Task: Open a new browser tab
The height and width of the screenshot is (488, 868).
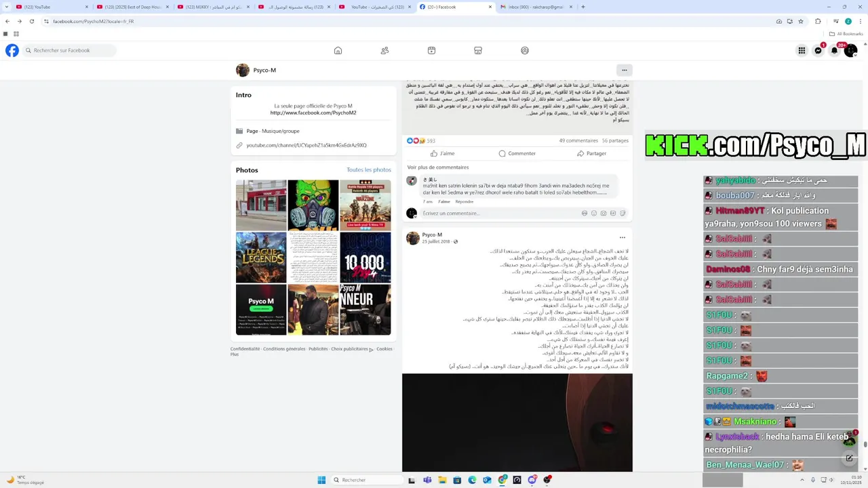Action: coord(583,7)
